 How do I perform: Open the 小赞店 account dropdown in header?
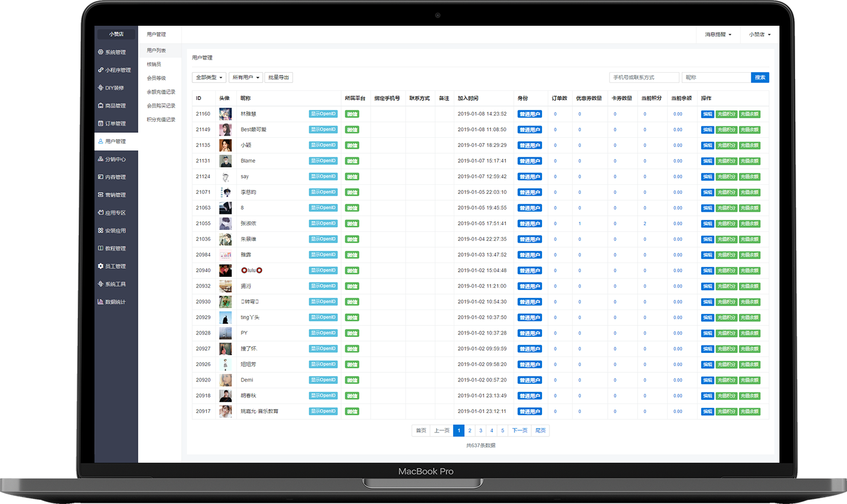(759, 34)
